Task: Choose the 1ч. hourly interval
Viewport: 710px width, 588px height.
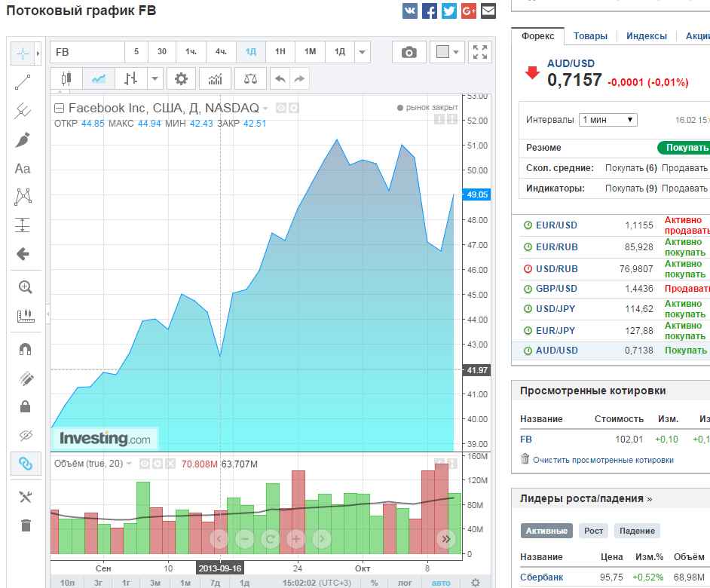Action: (191, 52)
